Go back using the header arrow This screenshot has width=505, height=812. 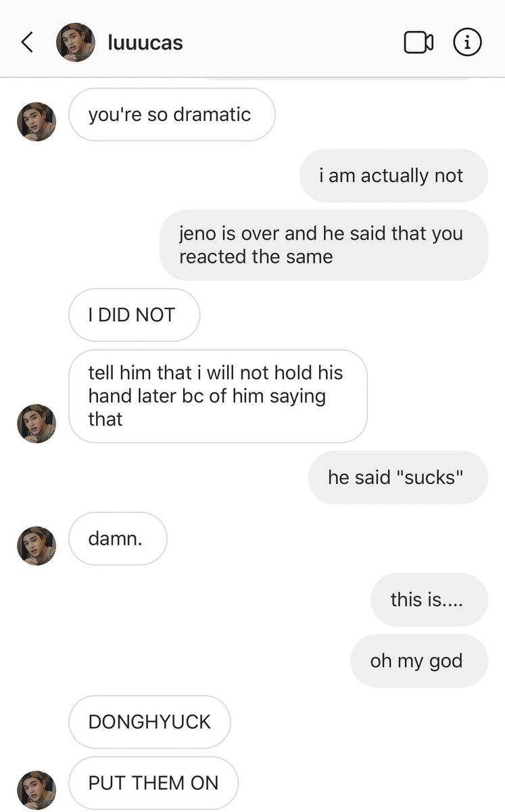coord(27,43)
